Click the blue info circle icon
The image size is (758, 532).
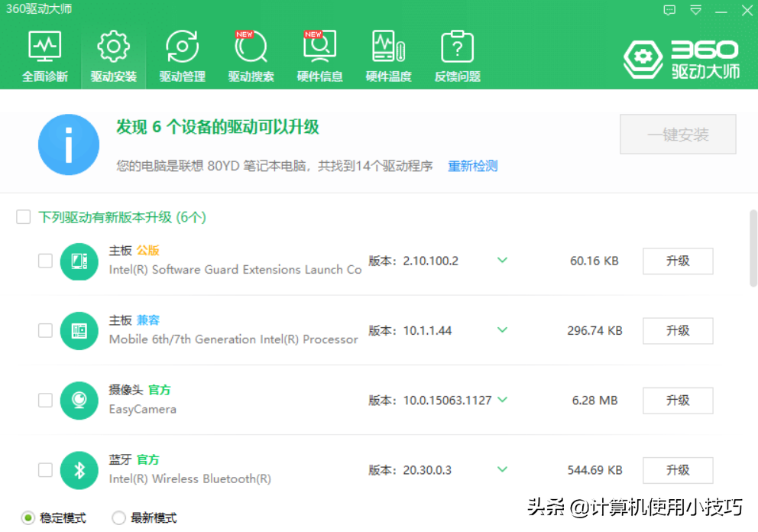69,144
